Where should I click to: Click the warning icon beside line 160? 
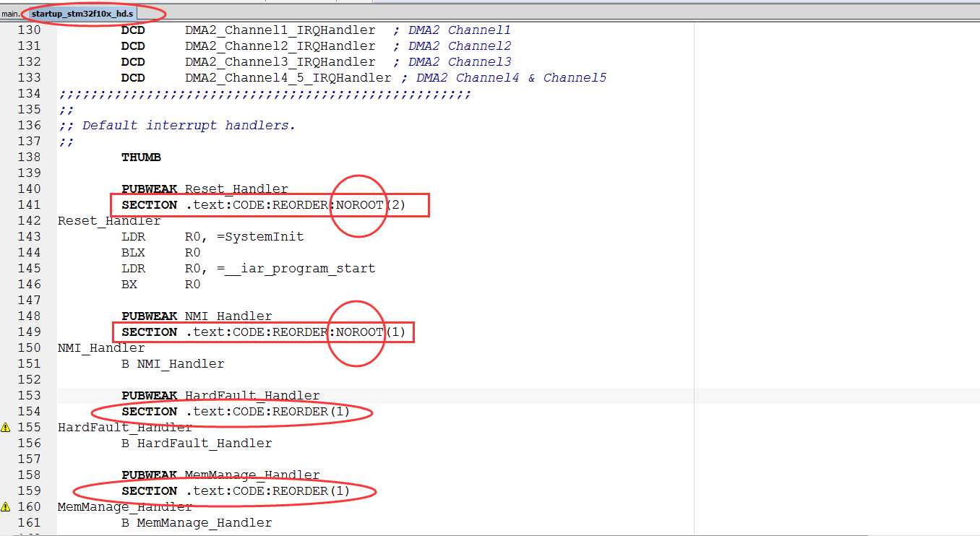click(x=6, y=507)
